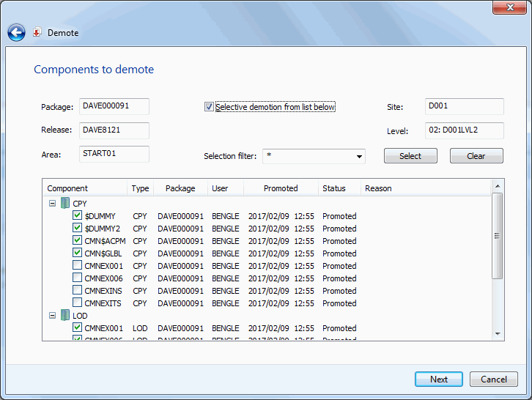Uncheck the CMN$GLBL component

pyautogui.click(x=77, y=253)
